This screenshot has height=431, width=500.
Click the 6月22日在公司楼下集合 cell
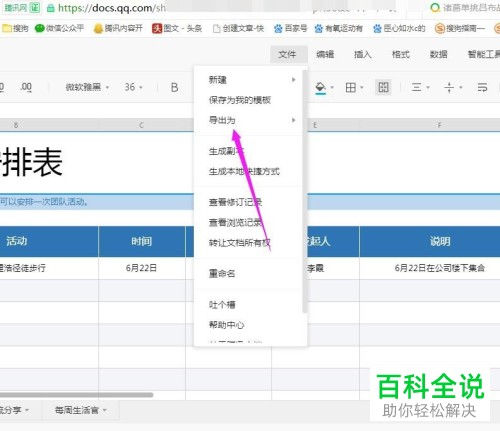click(x=430, y=268)
